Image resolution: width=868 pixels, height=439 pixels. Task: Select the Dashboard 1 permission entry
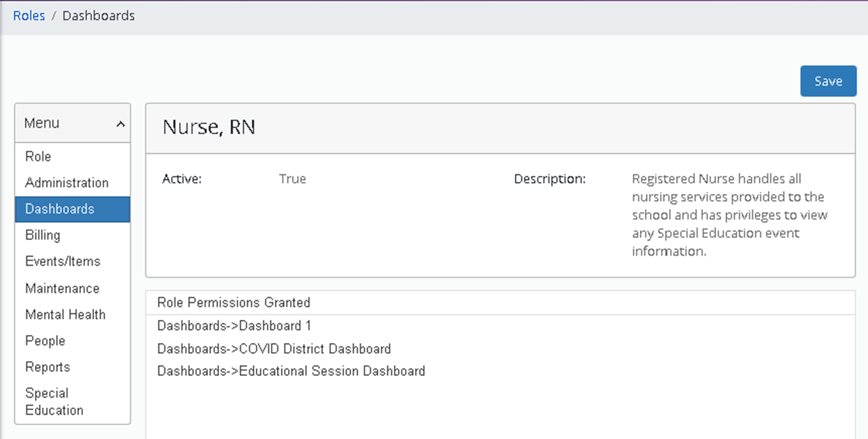pyautogui.click(x=233, y=325)
